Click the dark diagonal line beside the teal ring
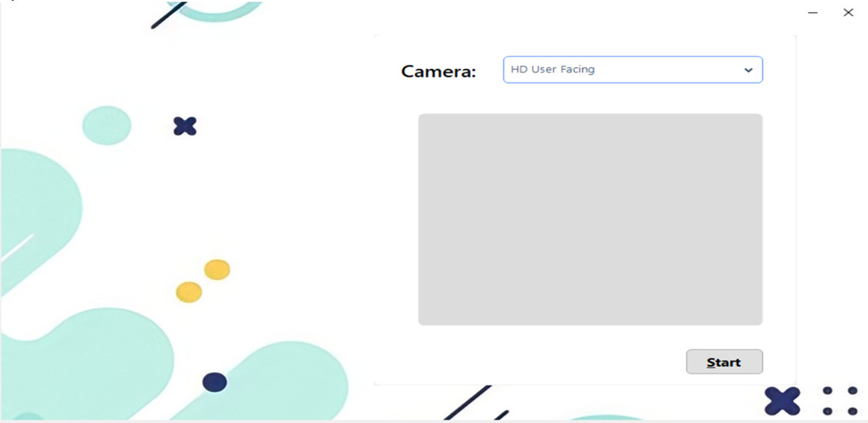The width and height of the screenshot is (868, 423). click(169, 15)
